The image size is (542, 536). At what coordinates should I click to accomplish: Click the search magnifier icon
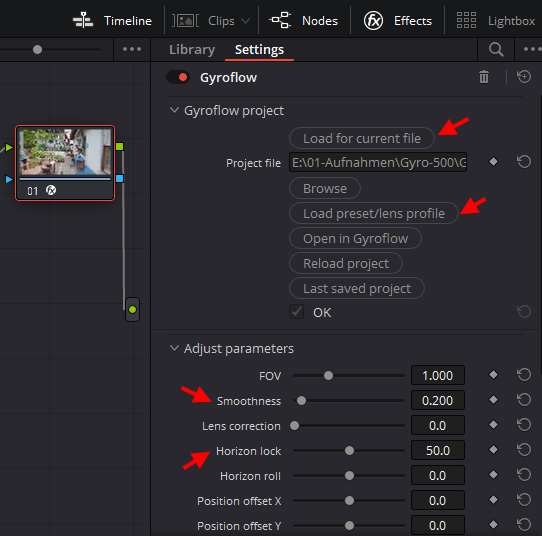point(496,50)
